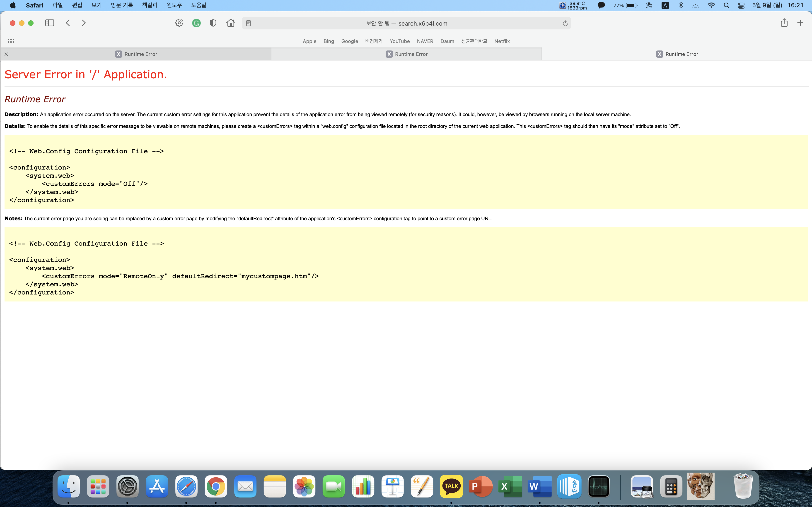
Task: Open the YouTube bookmark
Action: (399, 41)
